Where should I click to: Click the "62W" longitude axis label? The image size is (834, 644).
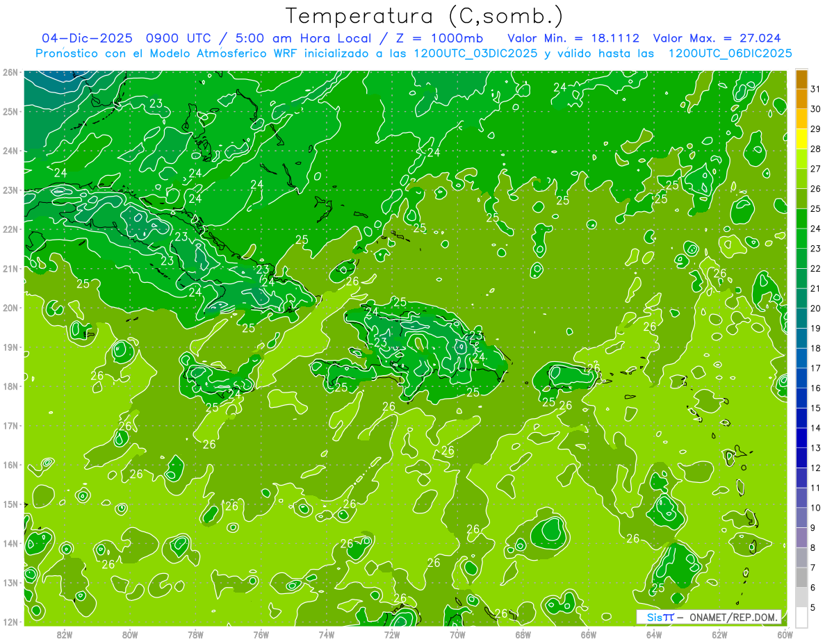coord(719,634)
